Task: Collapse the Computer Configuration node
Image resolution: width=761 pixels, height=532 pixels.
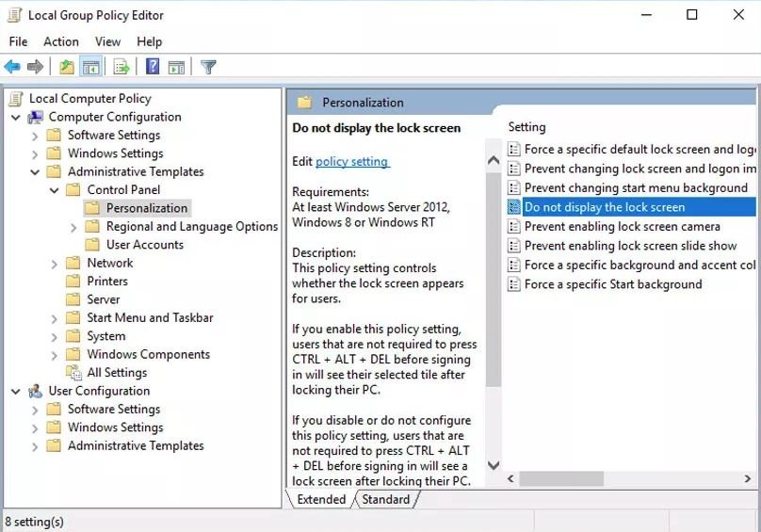Action: [16, 118]
